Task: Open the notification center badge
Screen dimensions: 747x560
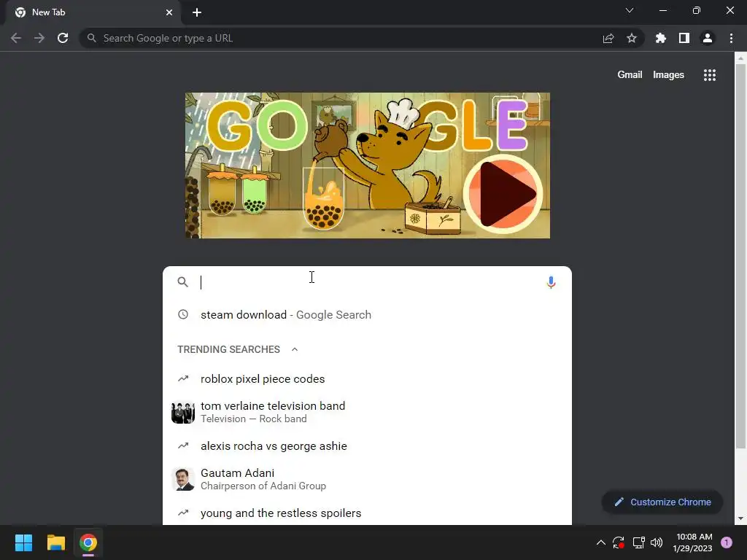Action: (x=727, y=542)
